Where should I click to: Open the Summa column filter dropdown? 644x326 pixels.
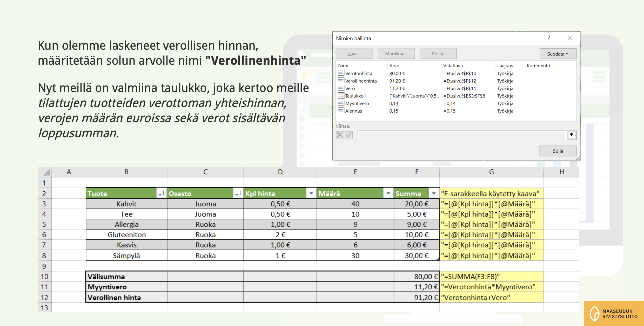(x=434, y=193)
